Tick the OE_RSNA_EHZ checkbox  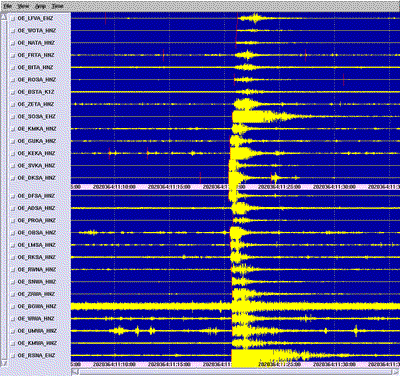[x=13, y=356]
